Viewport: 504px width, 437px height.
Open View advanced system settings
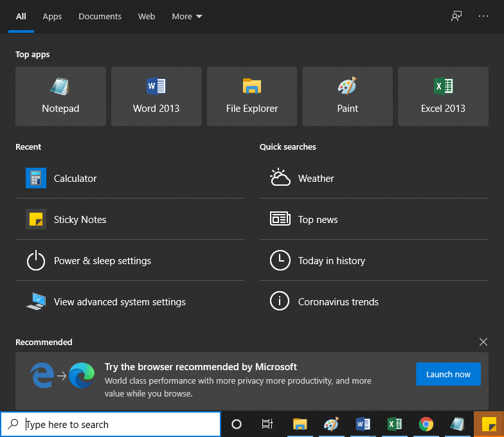click(x=130, y=301)
